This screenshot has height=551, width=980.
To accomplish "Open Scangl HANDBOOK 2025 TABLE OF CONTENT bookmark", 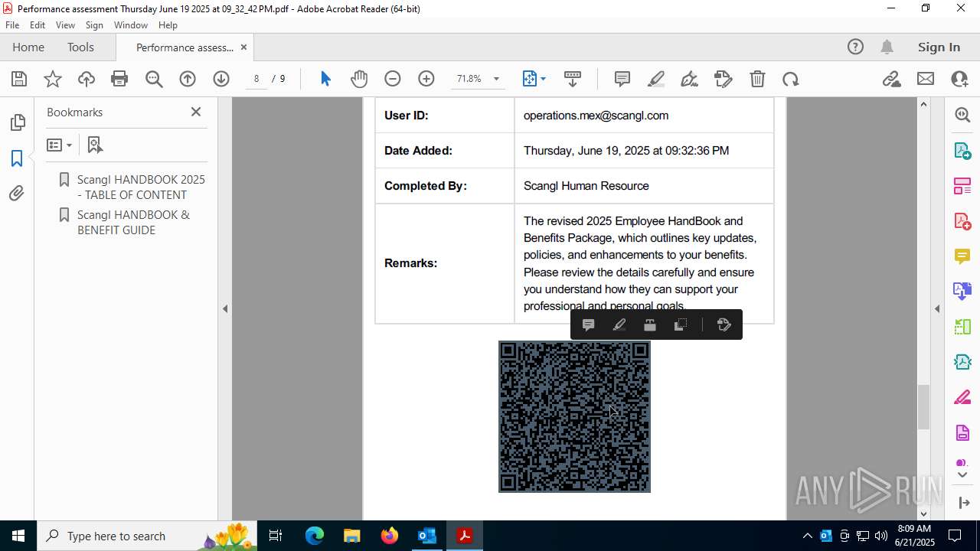I will coord(141,187).
